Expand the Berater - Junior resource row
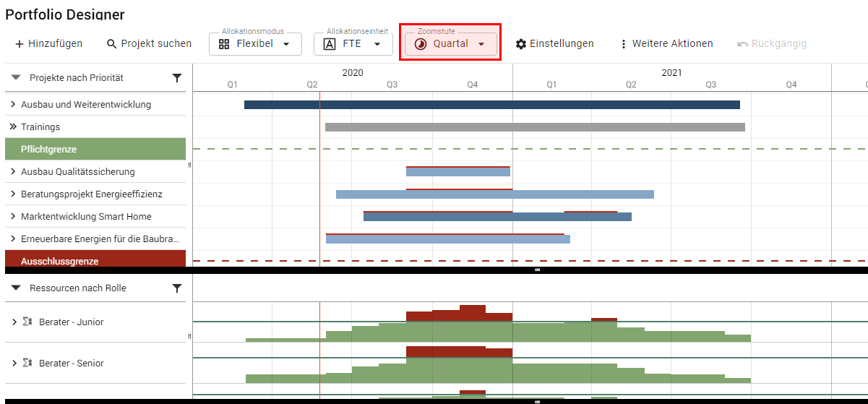Viewport: 868px width, 404px height. click(x=14, y=322)
